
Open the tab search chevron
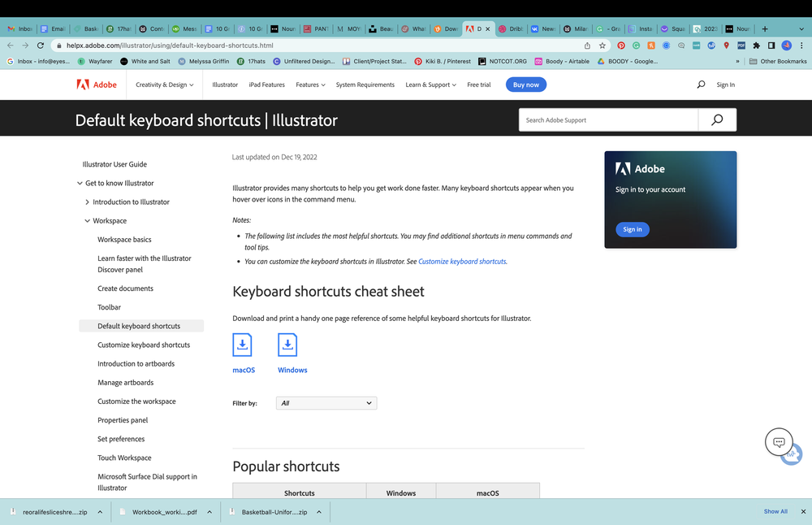(x=801, y=29)
